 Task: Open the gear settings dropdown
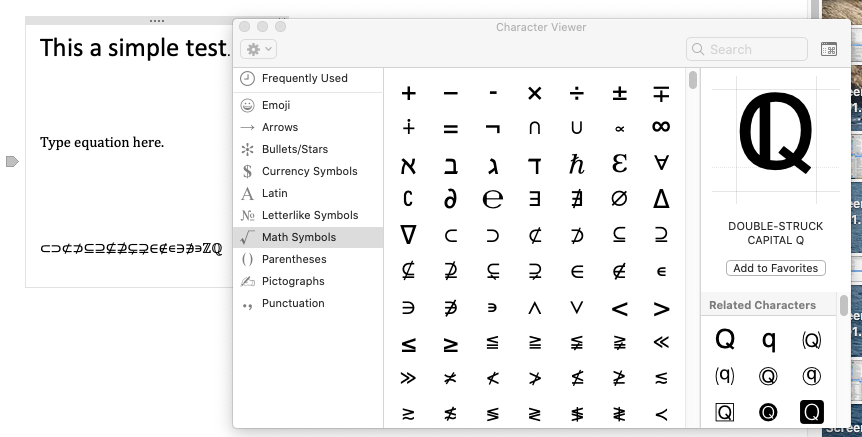click(258, 49)
